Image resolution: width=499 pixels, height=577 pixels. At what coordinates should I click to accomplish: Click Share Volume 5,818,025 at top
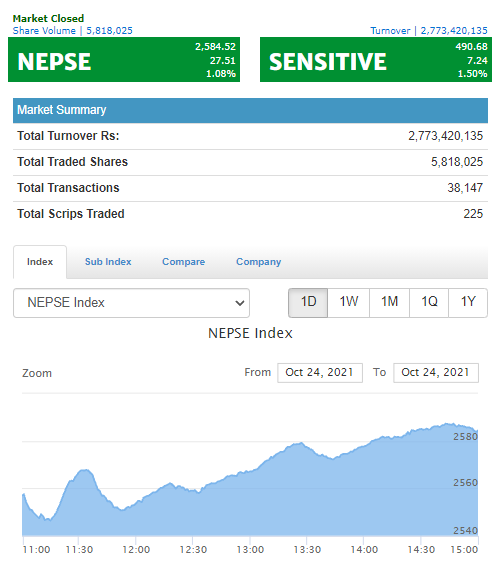pos(72,31)
